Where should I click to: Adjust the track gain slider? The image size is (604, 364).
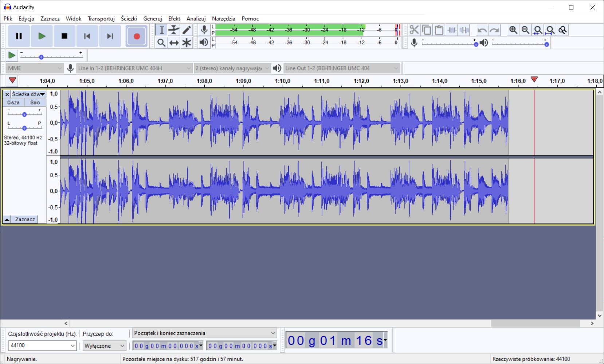[24, 114]
